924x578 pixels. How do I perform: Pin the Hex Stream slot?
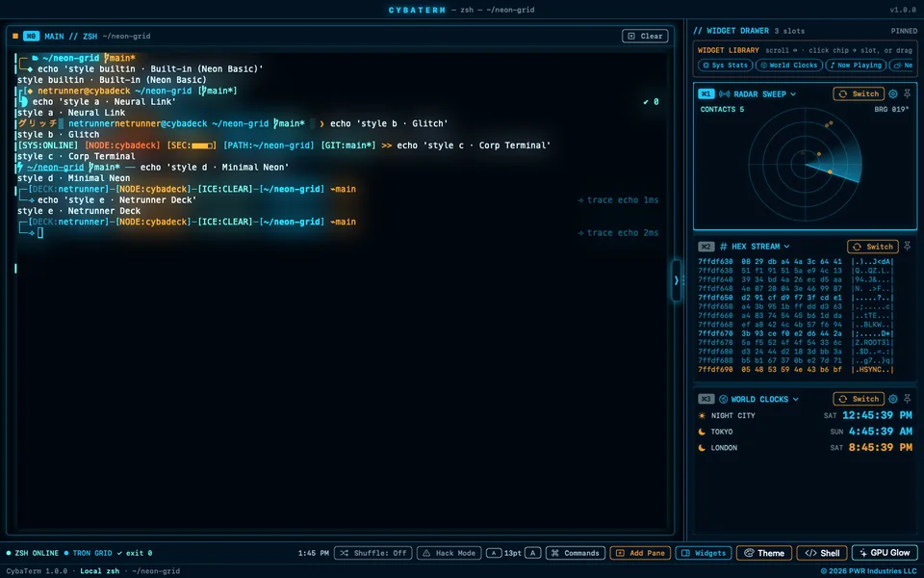(x=907, y=247)
